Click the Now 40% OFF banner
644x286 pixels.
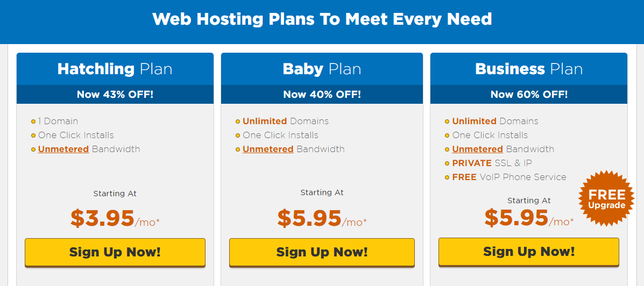(x=322, y=95)
